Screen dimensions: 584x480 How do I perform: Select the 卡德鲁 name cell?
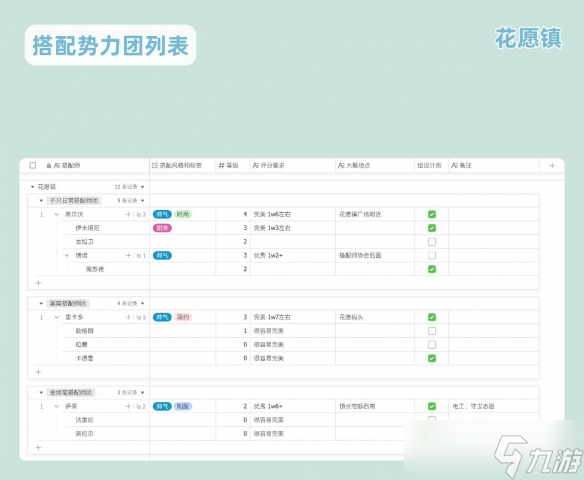[x=105, y=358]
